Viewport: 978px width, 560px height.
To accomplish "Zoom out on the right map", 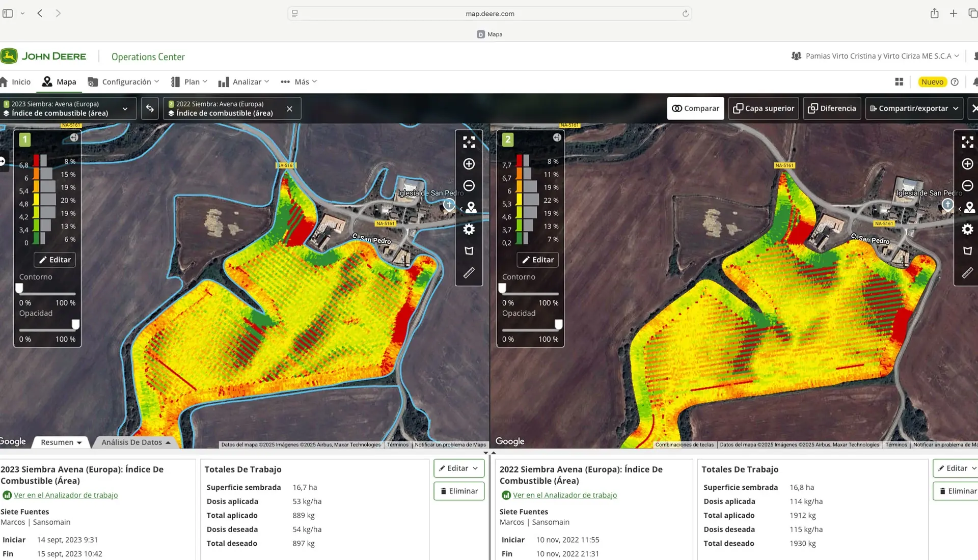I will pos(967,186).
